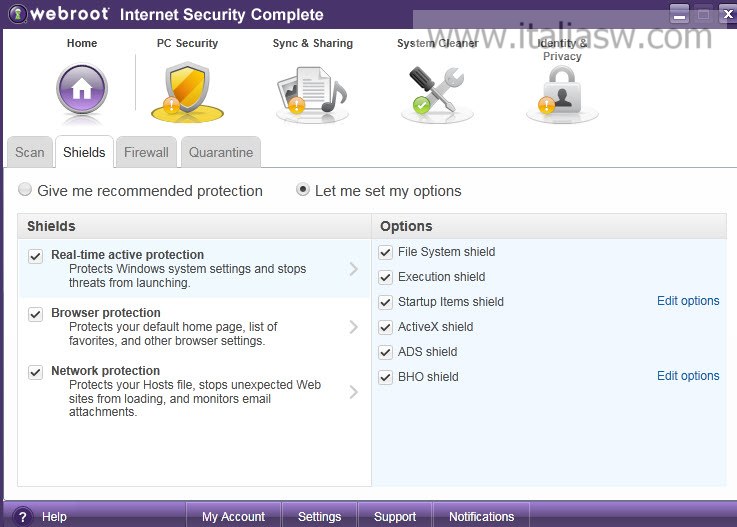Select Browser protection row title
Image resolution: width=737 pixels, height=527 pixels.
click(106, 313)
